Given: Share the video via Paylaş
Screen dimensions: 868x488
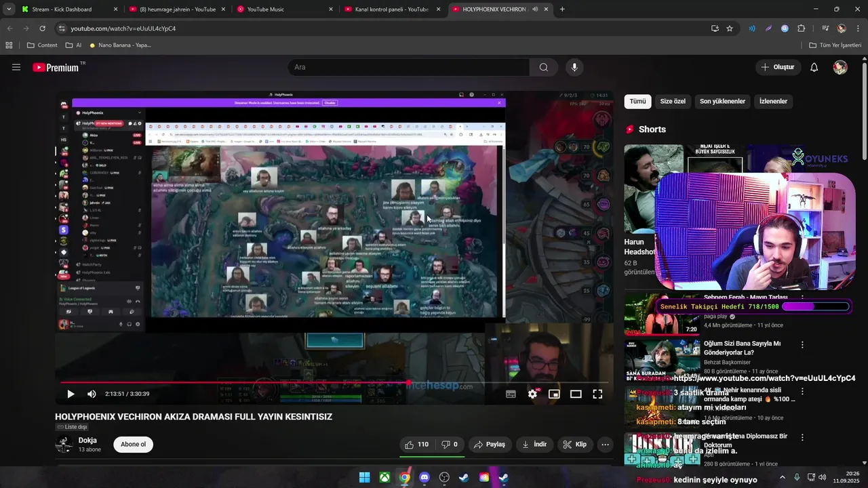Looking at the screenshot, I should click(x=490, y=445).
